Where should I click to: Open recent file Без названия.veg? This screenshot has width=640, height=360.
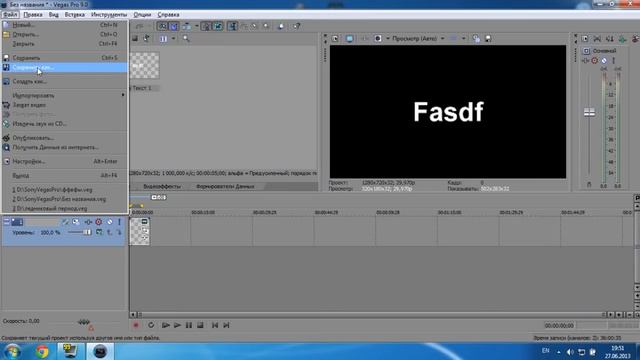[65, 199]
